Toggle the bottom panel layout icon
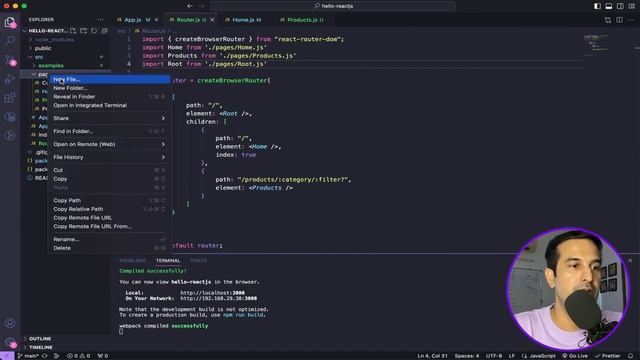The height and width of the screenshot is (360, 640). [609, 6]
